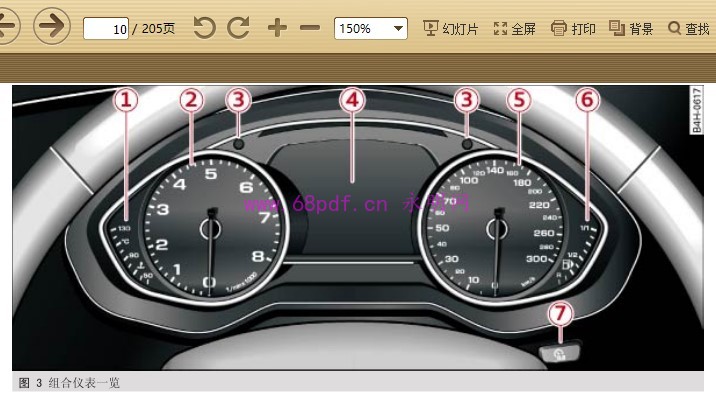Print the document using 打印
The width and height of the screenshot is (716, 401).
pyautogui.click(x=573, y=28)
